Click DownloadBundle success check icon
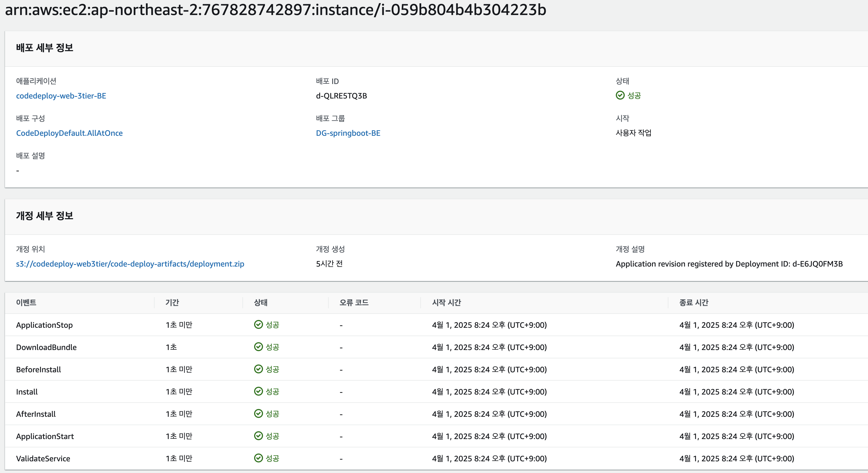868x473 pixels. point(259,347)
